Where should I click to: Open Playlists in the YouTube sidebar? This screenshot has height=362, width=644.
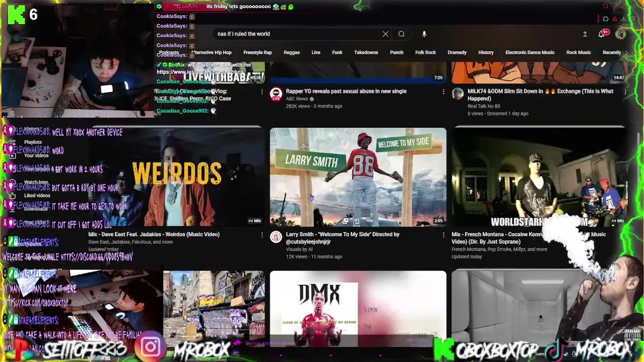33,142
